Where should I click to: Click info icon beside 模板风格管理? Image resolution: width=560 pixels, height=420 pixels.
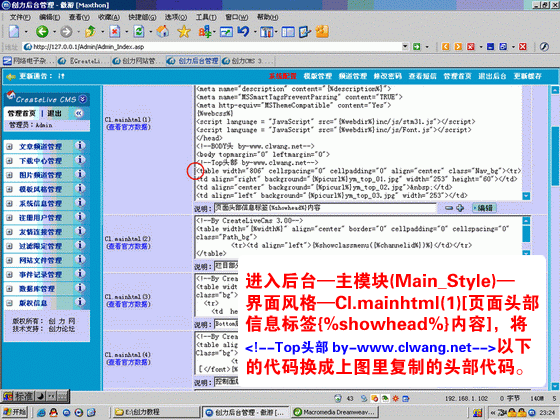(80, 189)
